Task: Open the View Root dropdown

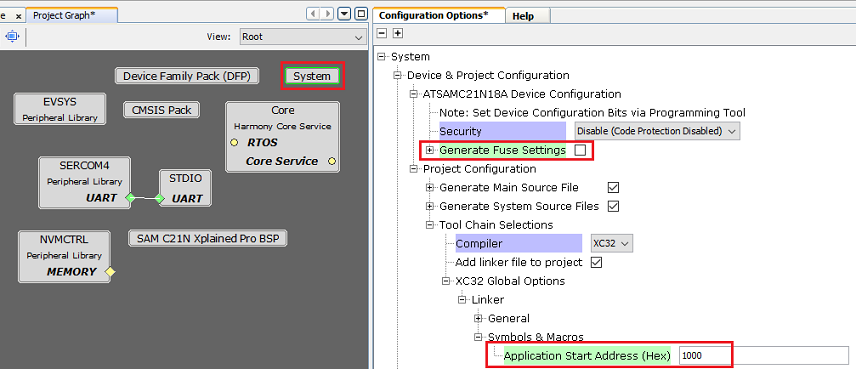Action: pos(302,37)
